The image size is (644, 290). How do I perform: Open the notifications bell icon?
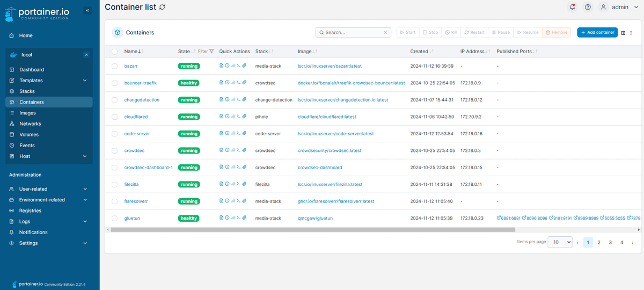573,7
